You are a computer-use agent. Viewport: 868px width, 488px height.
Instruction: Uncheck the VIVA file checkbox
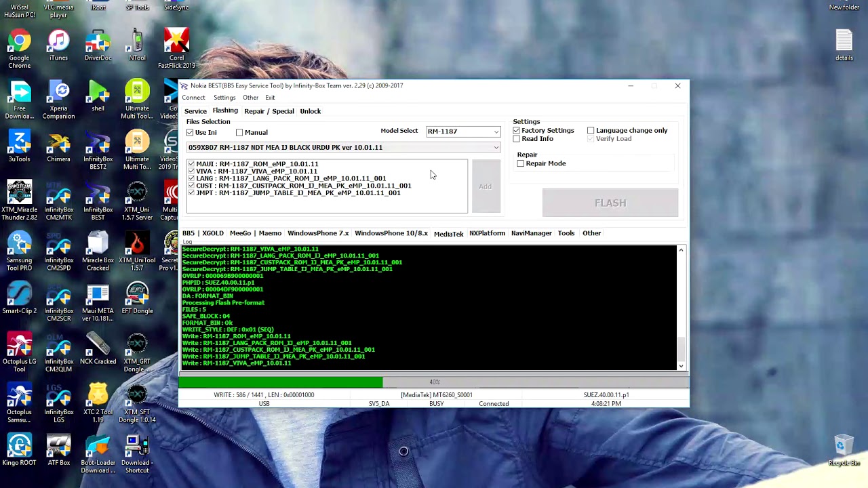point(191,171)
